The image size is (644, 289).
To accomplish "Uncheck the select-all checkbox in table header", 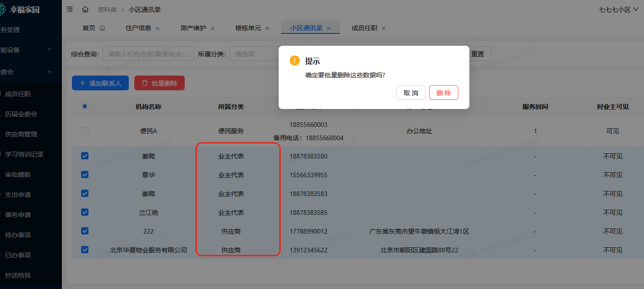I will (84, 106).
